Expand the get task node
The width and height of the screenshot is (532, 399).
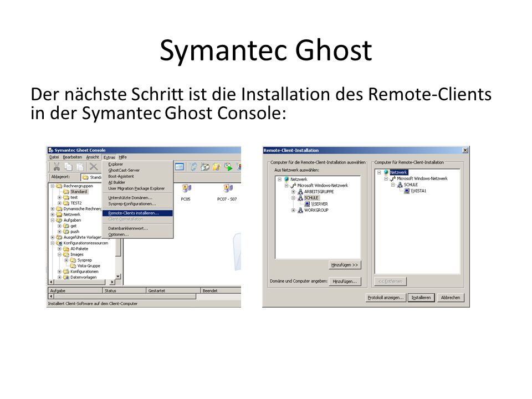pyautogui.click(x=59, y=226)
